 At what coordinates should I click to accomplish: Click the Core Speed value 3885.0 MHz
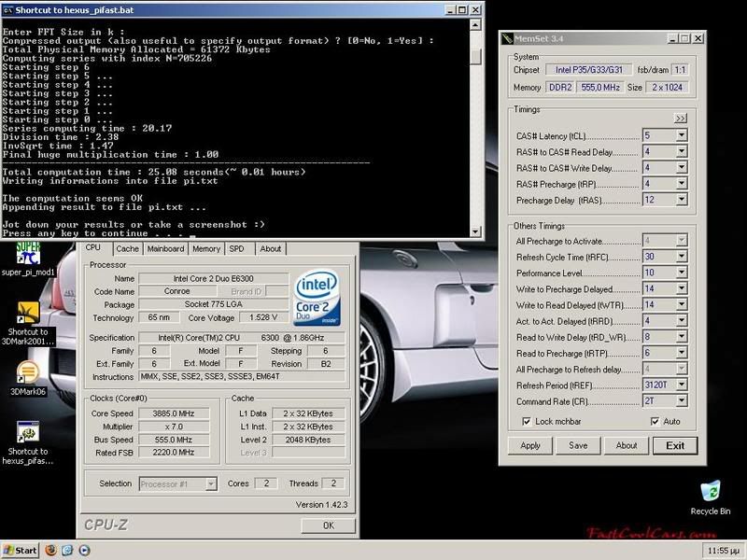pos(174,413)
